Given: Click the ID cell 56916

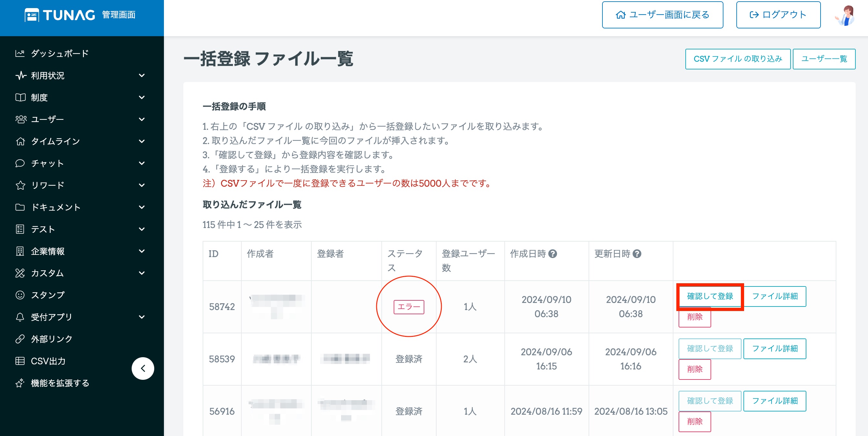Looking at the screenshot, I should pos(222,411).
